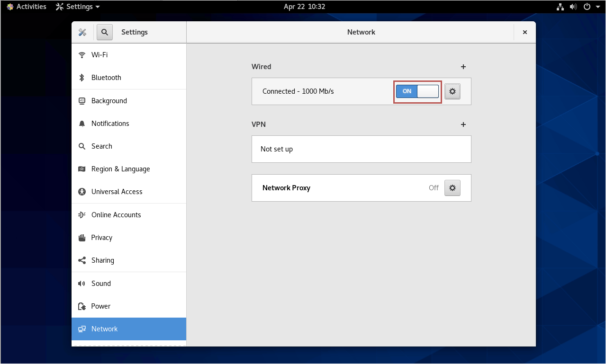Click the Search magnifier icon in sidebar list

82,146
